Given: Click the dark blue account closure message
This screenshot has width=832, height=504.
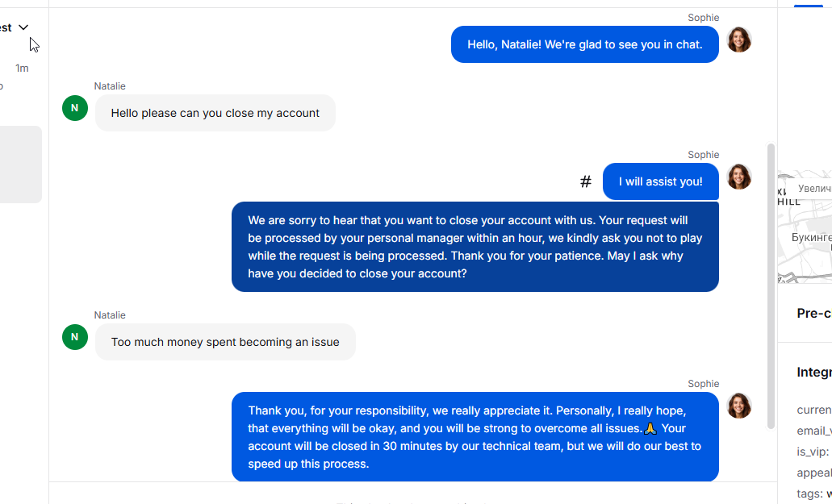Looking at the screenshot, I should [475, 247].
